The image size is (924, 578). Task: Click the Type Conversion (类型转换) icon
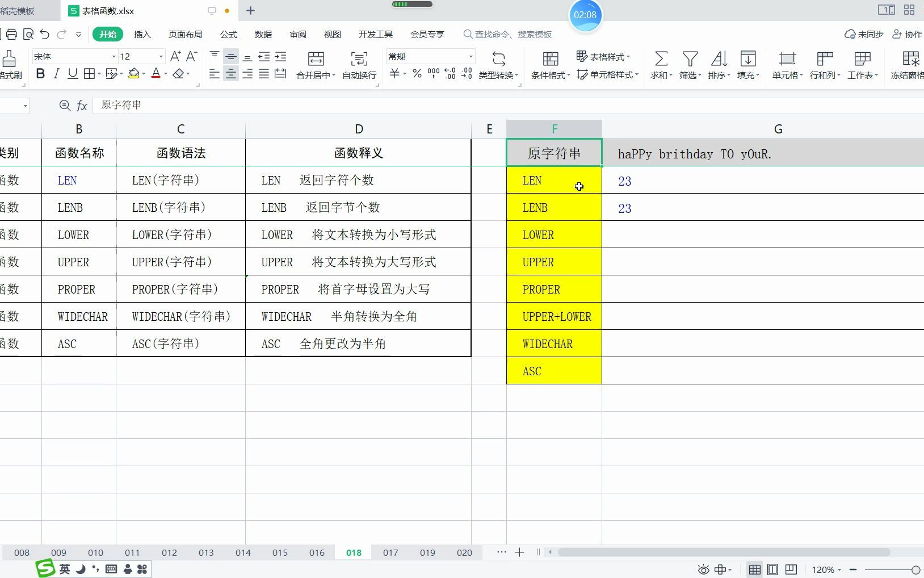pyautogui.click(x=498, y=58)
